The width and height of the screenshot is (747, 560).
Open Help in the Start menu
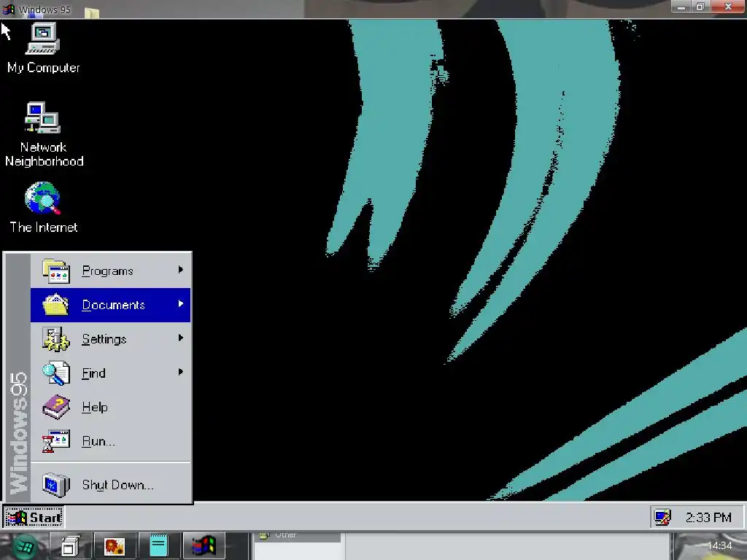pyautogui.click(x=111, y=407)
